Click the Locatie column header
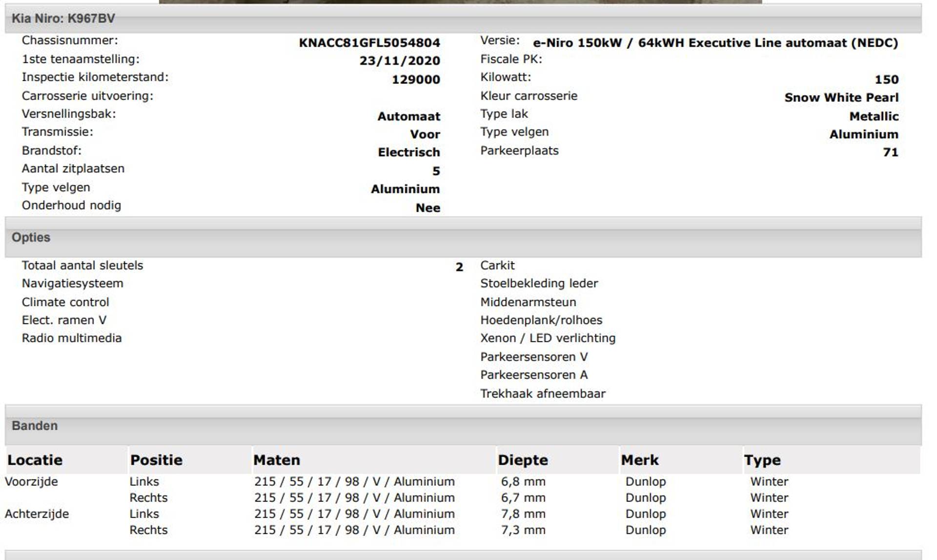Viewport: 937px width, 560px height. coord(35,460)
